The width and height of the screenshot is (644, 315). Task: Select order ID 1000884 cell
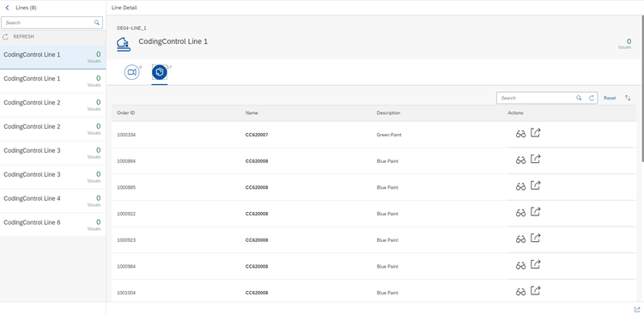tap(126, 161)
